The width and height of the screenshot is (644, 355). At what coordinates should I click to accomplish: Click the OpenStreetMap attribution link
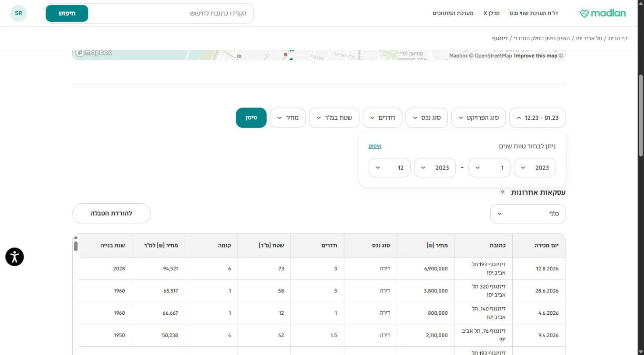click(x=490, y=56)
